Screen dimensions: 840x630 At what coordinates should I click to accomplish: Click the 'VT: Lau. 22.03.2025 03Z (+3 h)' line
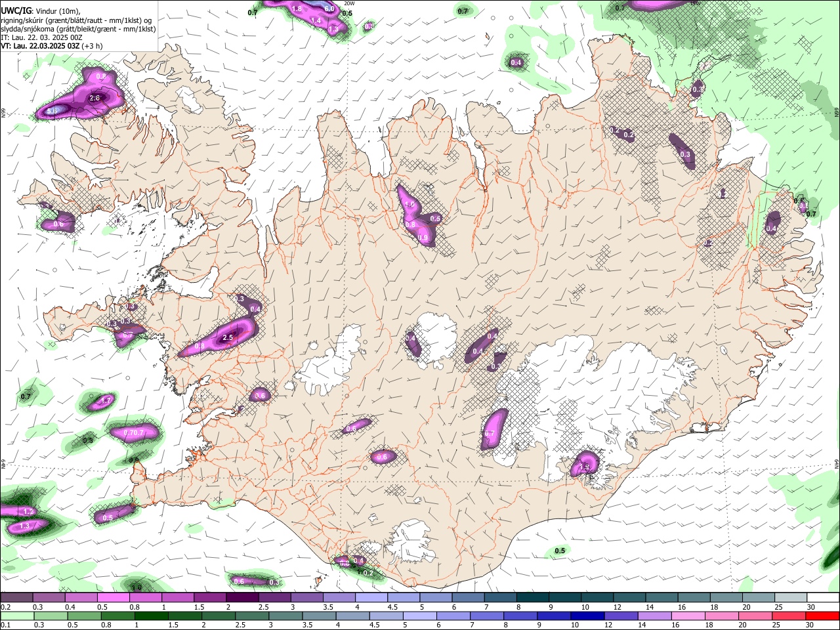(x=51, y=46)
